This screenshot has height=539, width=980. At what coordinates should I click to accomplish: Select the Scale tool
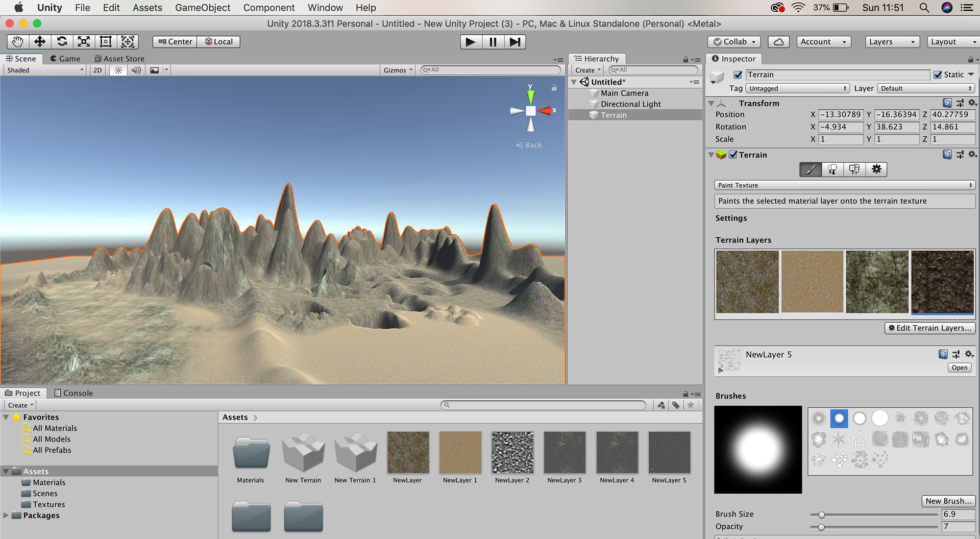tap(84, 42)
